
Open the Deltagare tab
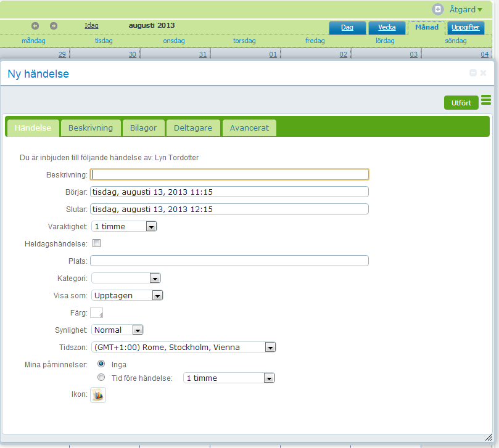click(193, 128)
